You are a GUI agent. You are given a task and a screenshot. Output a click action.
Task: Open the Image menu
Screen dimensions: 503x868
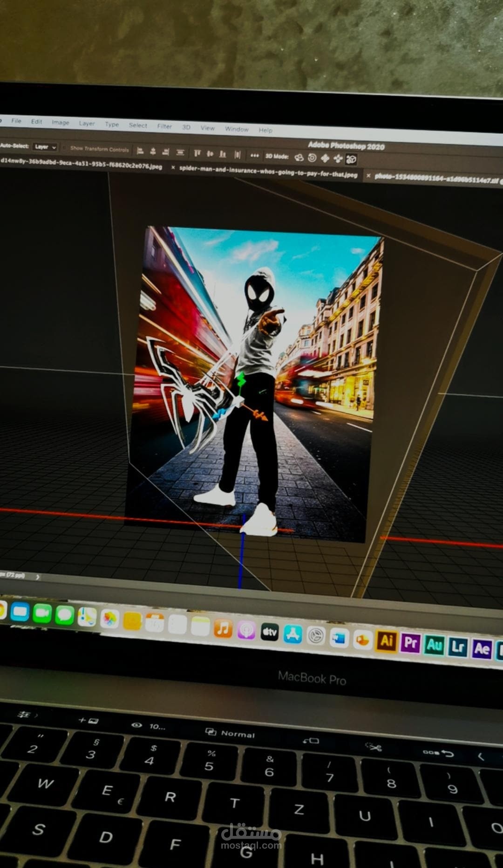(61, 122)
